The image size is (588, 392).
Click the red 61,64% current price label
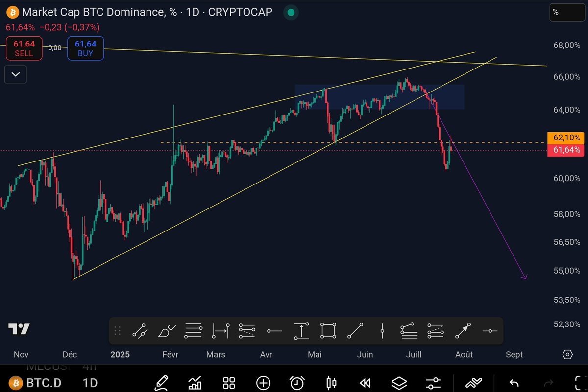coord(565,150)
